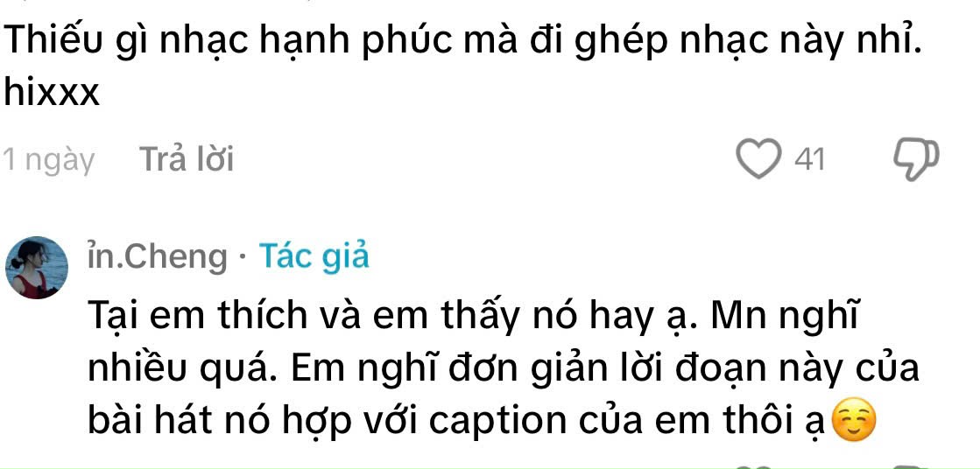This screenshot has width=980, height=469.
Task: Like the first comment with the heart icon
Action: click(759, 159)
